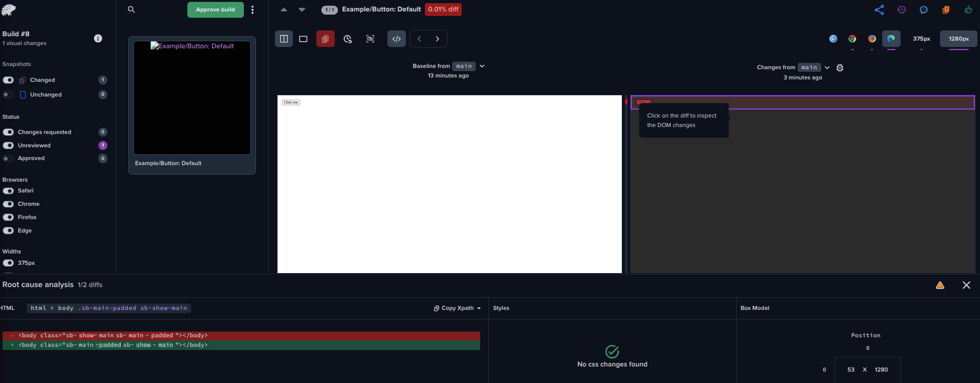Image resolution: width=980 pixels, height=383 pixels.
Task: Expand the Baseline from main dropdown
Action: [482, 66]
